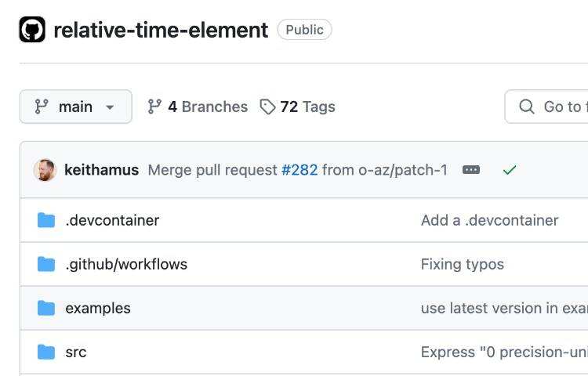Click the GitHub organization avatar icon

point(32,30)
